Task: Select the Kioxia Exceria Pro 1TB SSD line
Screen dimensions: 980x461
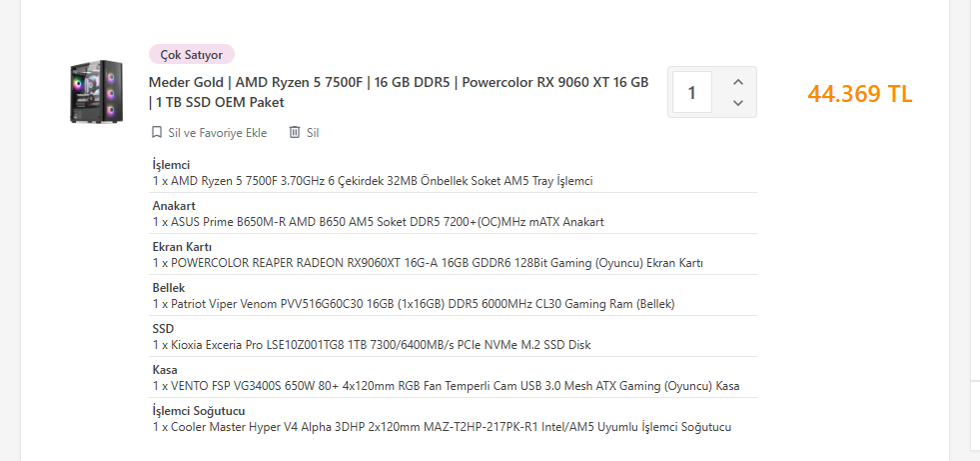Action: 372,345
